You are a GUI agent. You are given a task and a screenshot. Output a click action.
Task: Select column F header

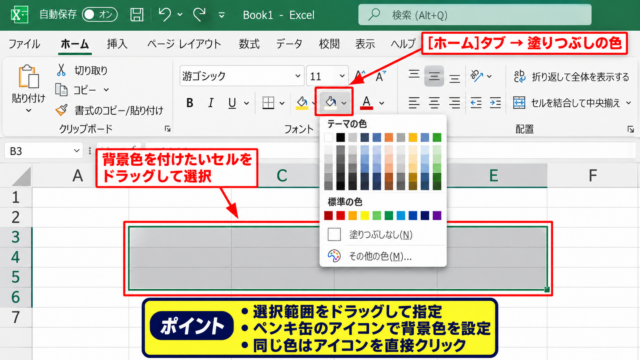pyautogui.click(x=593, y=176)
